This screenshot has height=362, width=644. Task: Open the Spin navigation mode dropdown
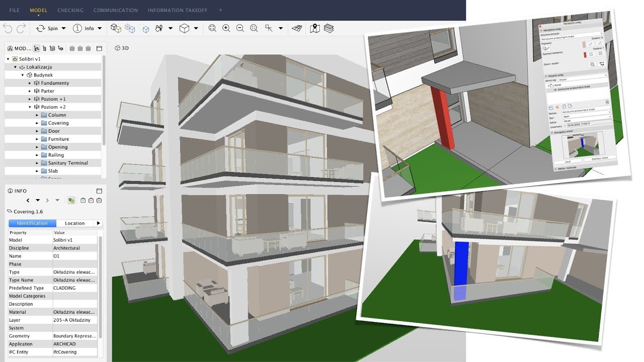tap(63, 29)
